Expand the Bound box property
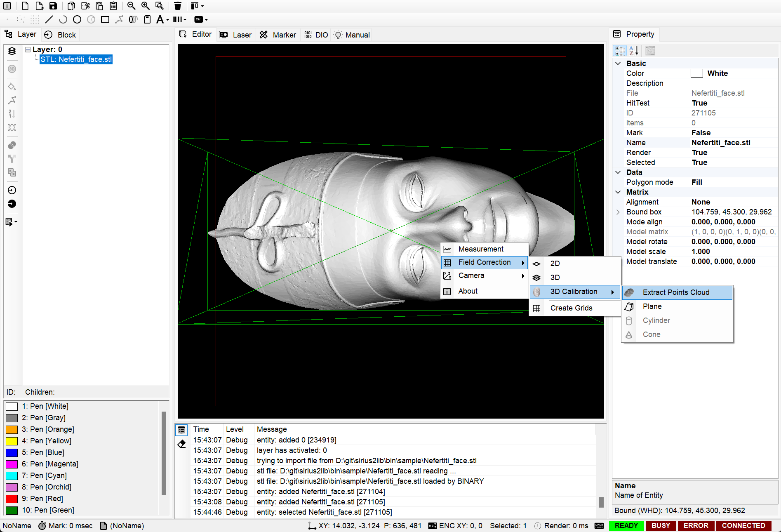The height and width of the screenshot is (532, 781). [618, 212]
